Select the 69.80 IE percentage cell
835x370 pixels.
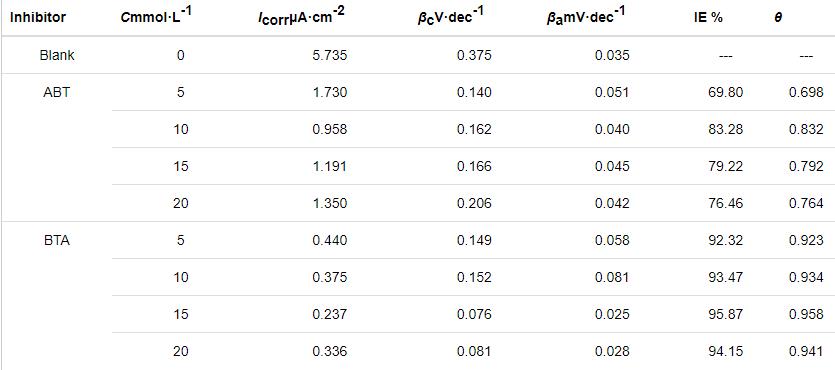tap(726, 92)
